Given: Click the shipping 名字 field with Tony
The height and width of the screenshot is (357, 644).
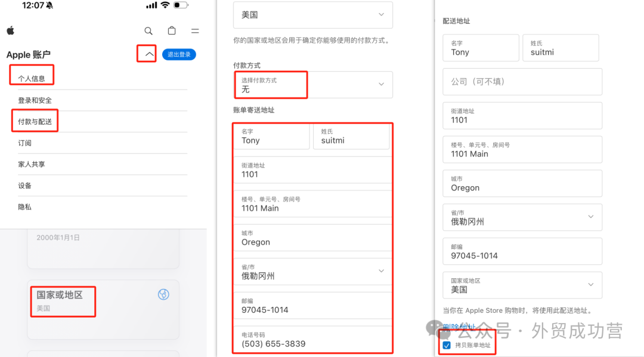Looking at the screenshot, I should coord(481,48).
